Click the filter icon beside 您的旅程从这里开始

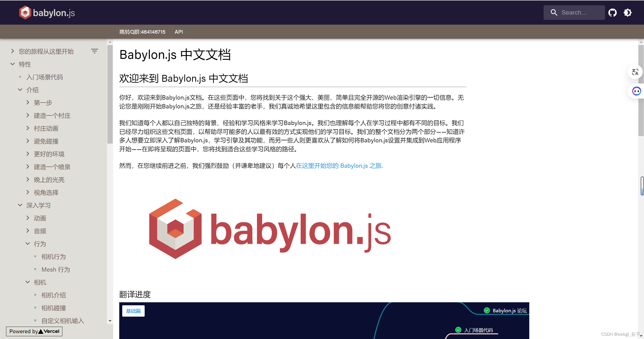(94, 51)
